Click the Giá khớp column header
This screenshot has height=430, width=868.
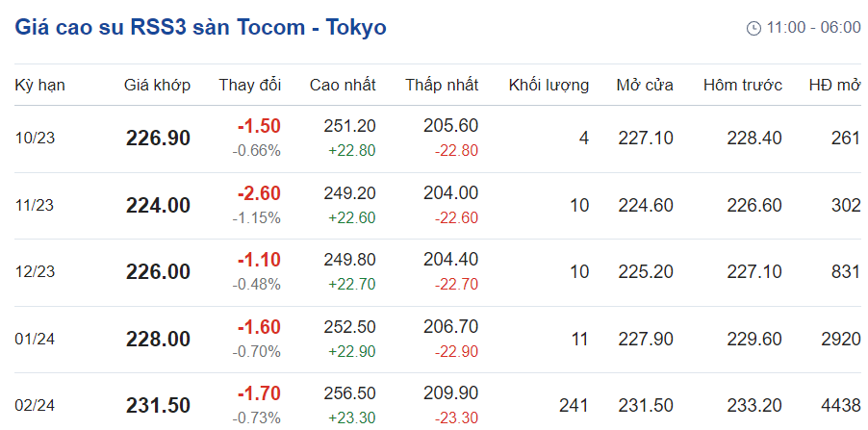click(x=158, y=86)
